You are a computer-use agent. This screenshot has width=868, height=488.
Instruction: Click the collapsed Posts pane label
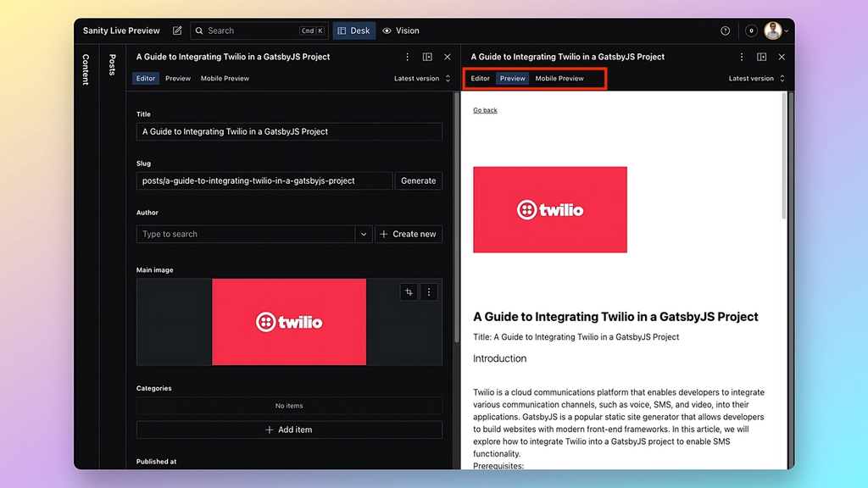tap(113, 64)
